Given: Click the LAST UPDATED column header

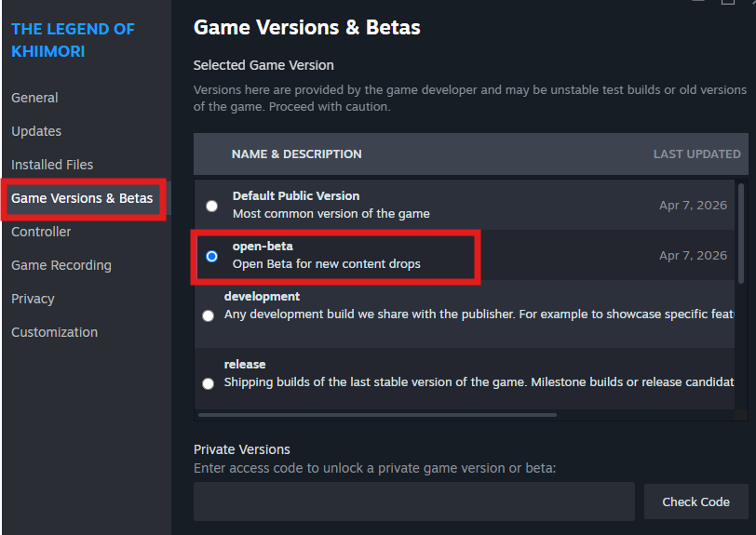Looking at the screenshot, I should 696,154.
